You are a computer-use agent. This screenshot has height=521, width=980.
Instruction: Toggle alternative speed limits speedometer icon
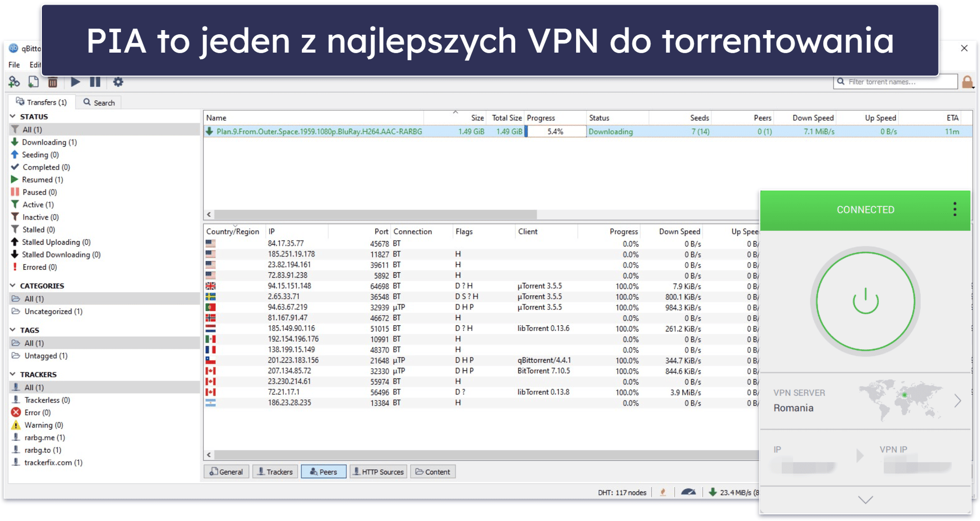pyautogui.click(x=688, y=492)
